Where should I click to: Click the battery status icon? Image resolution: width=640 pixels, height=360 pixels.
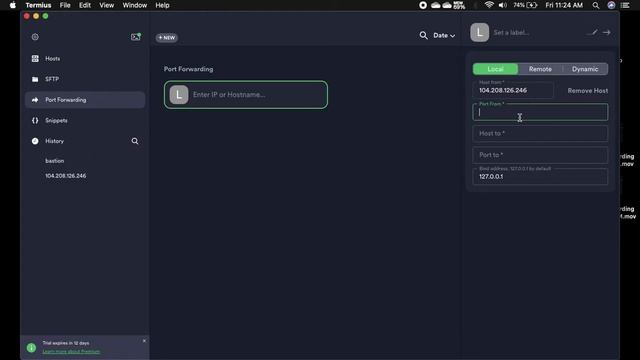pos(532,5)
